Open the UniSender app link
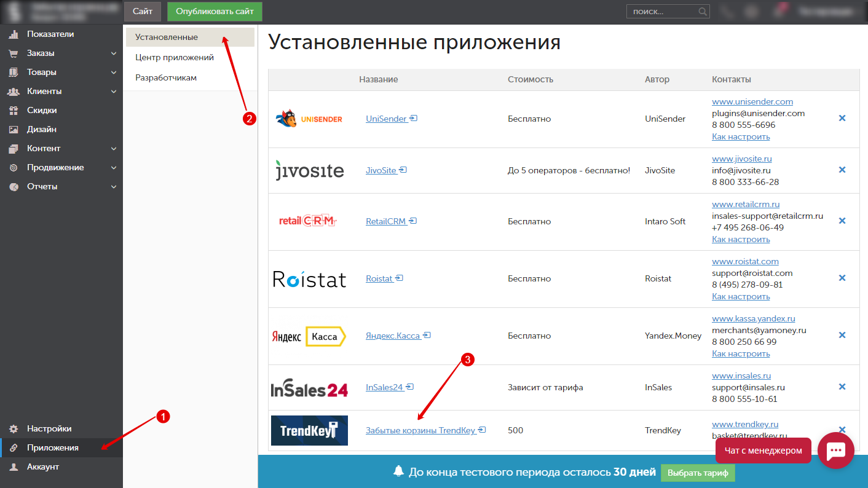 pos(387,119)
